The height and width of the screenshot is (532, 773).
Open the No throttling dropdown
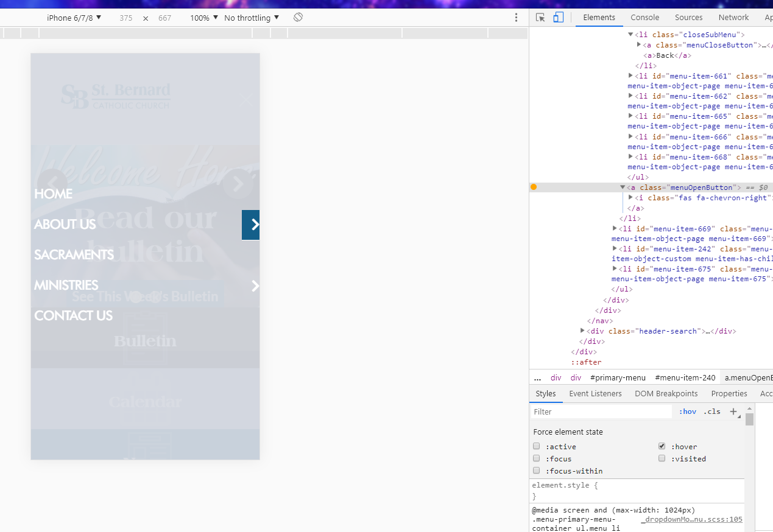pos(252,18)
